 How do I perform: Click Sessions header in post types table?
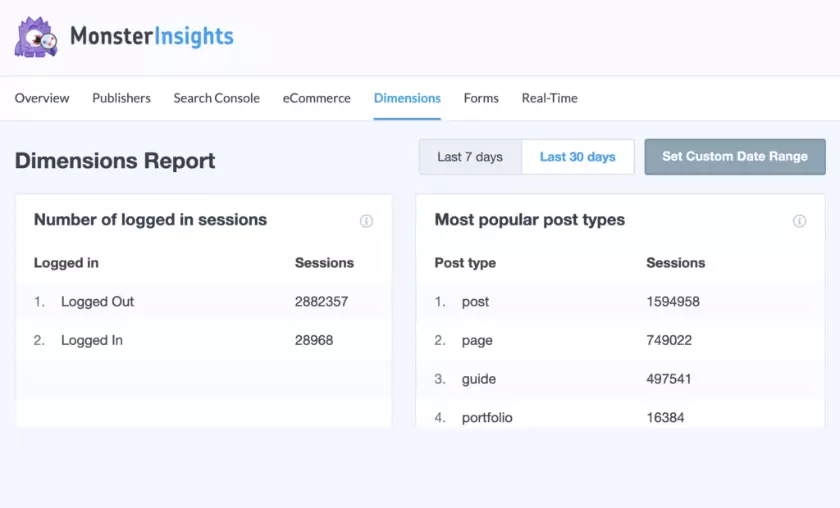click(676, 263)
